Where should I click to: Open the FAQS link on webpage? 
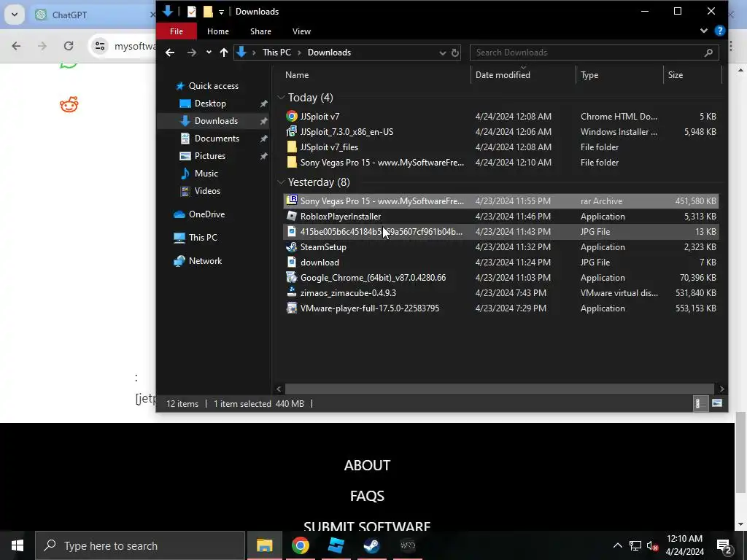pyautogui.click(x=367, y=496)
